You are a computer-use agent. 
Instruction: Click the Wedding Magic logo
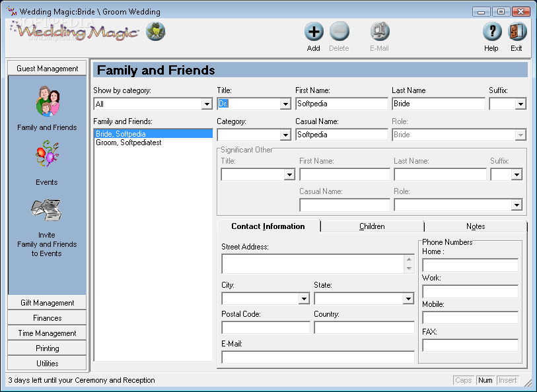75,32
